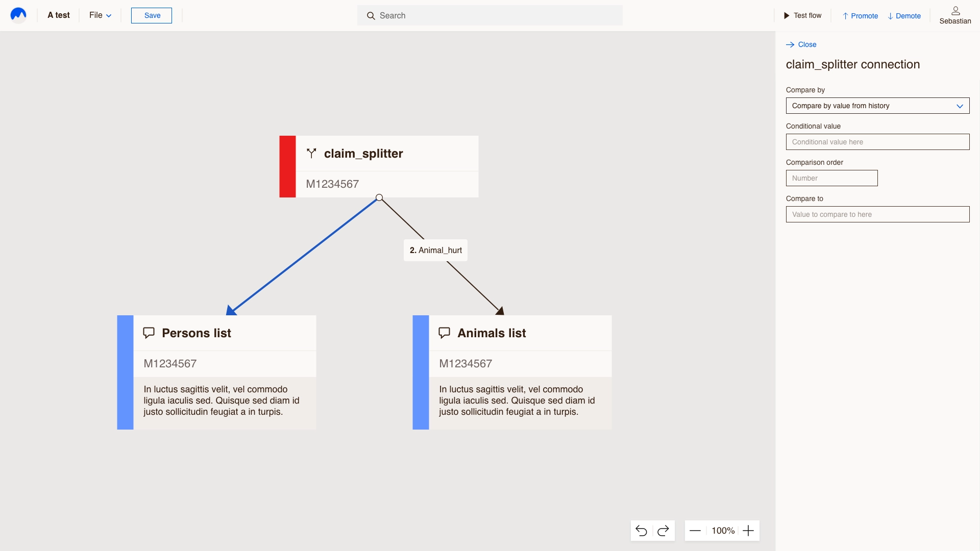Click the Sebastian user profile icon

[x=955, y=11]
